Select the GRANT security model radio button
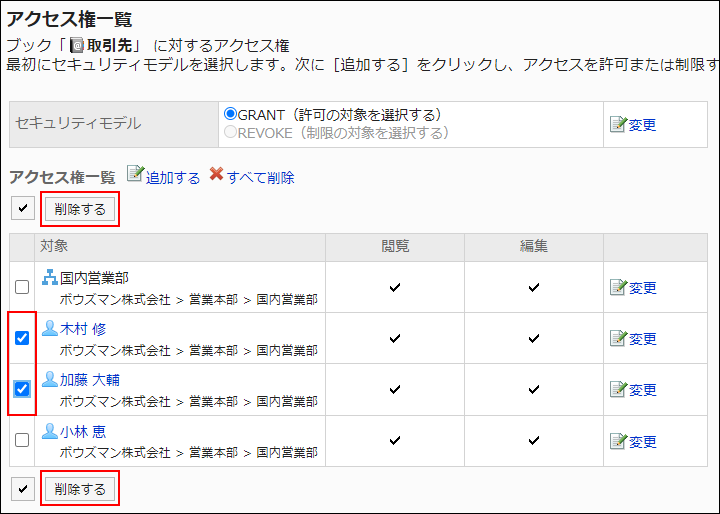 [230, 113]
